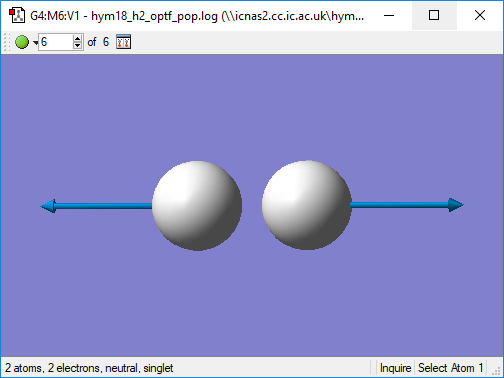Click the Inquire mode status panel
The image size is (504, 378).
(x=395, y=368)
